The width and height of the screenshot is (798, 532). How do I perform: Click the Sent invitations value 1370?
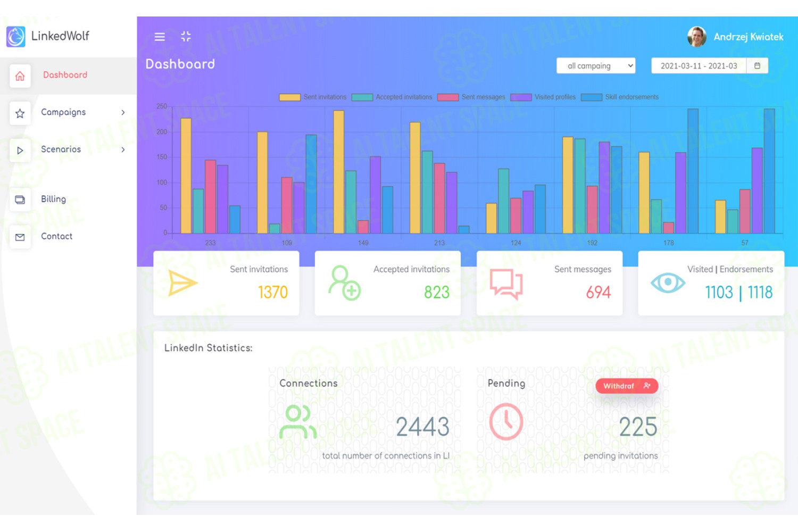(x=273, y=292)
